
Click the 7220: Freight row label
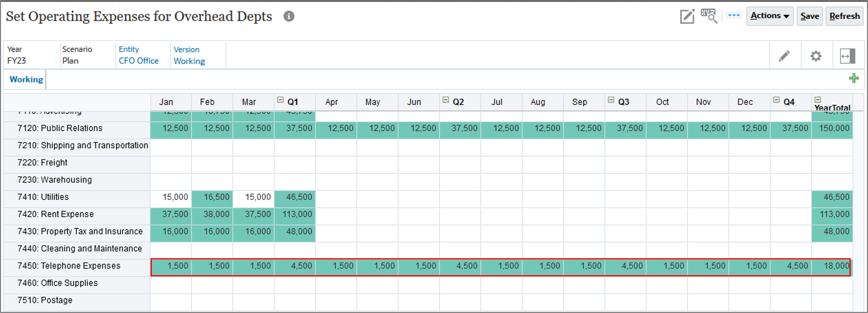tap(42, 163)
